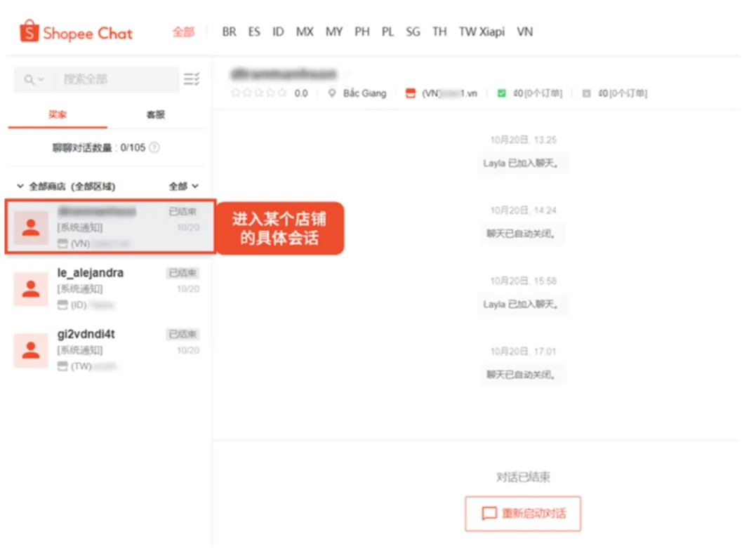Viewport: 756px width, 548px height.
Task: Click the Shopee Chat logo
Action: (x=75, y=31)
